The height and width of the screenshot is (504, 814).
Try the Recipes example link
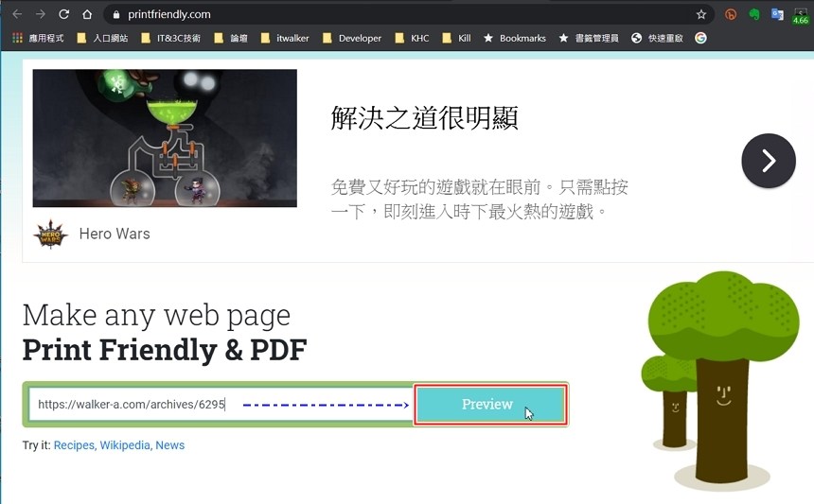pyautogui.click(x=75, y=445)
